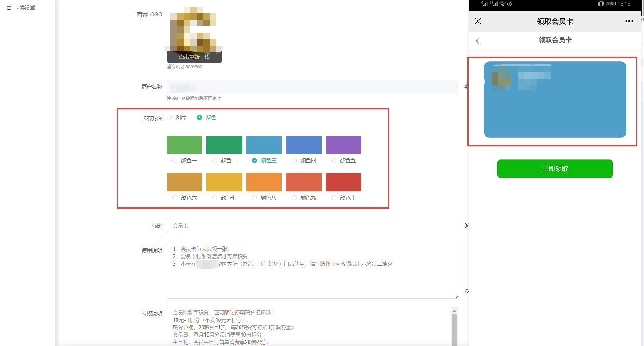644x346 pixels.
Task: Go back using the left chevron arrow
Action: pos(478,41)
